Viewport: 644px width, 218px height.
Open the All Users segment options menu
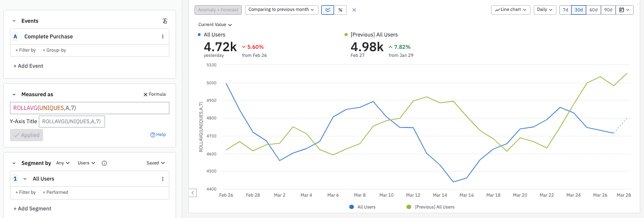point(163,179)
